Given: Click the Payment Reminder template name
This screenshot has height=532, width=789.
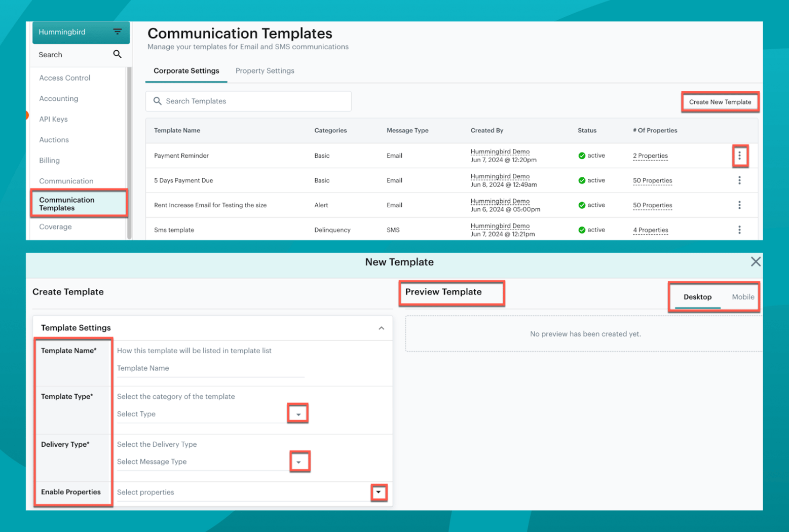Looking at the screenshot, I should tap(181, 156).
